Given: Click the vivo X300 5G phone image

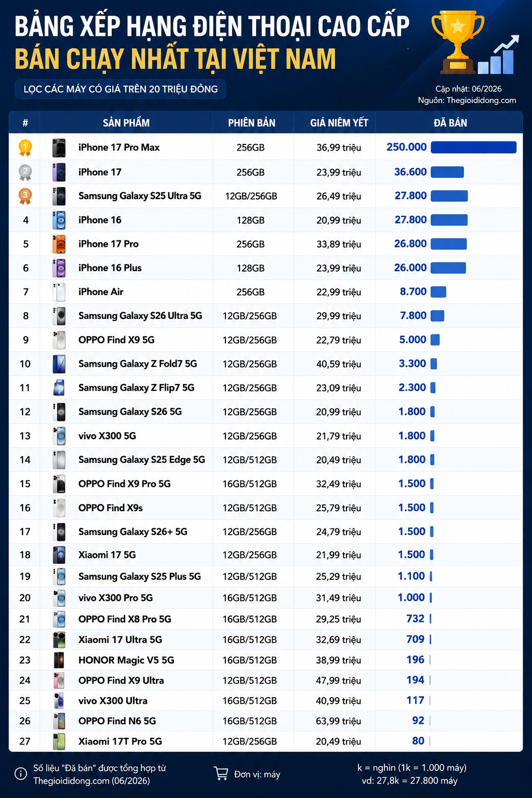Looking at the screenshot, I should click(x=59, y=436).
